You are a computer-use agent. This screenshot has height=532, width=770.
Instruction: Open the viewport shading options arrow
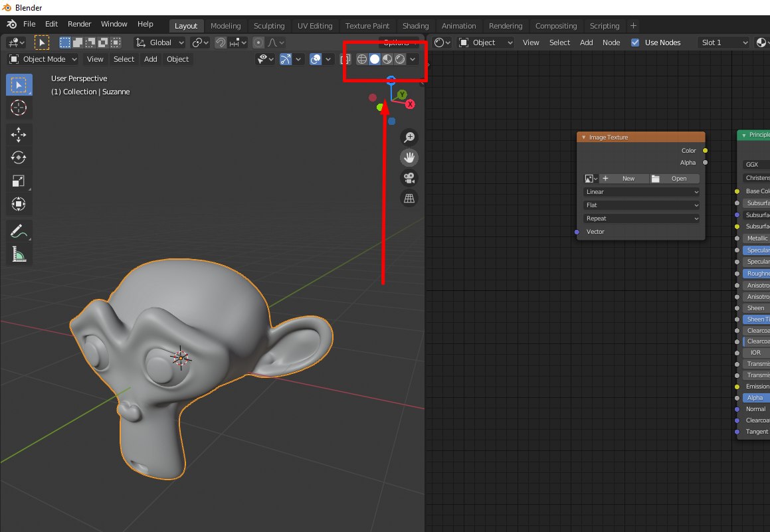pos(413,59)
